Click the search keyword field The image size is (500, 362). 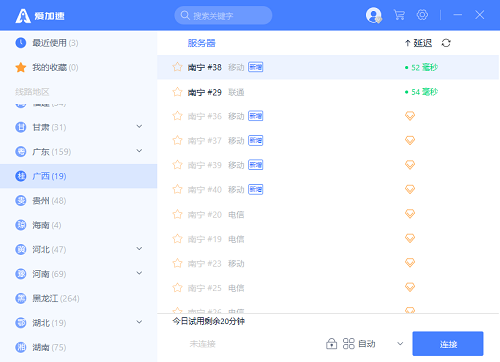click(223, 15)
